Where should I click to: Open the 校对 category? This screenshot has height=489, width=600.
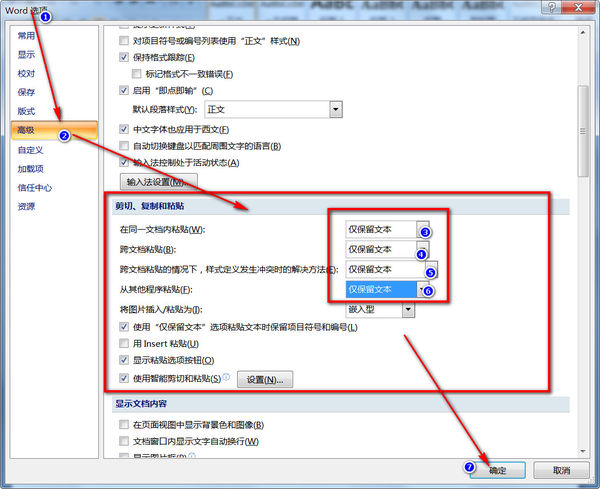[26, 73]
